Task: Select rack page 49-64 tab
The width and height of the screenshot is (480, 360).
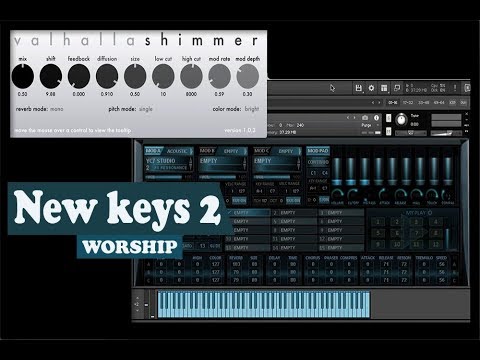Action: [439, 103]
